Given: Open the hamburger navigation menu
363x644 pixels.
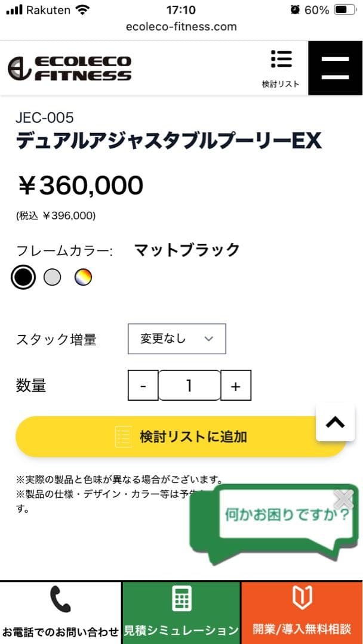Looking at the screenshot, I should point(335,67).
